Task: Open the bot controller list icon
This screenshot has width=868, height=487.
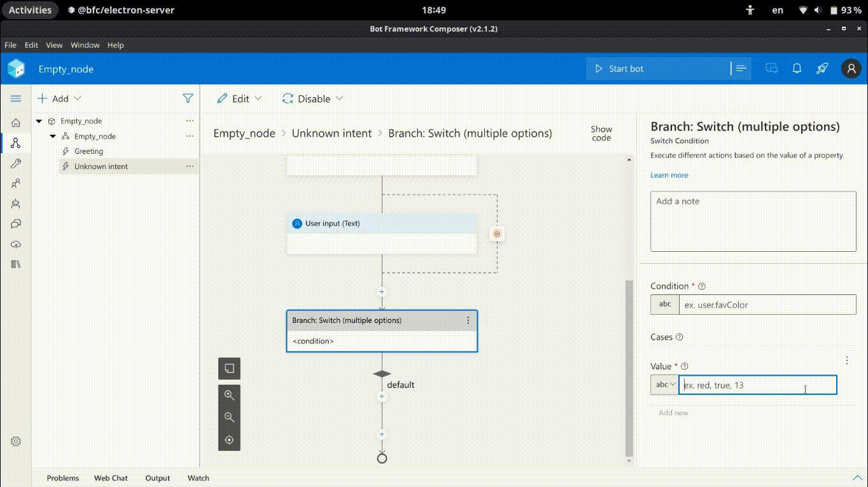Action: pyautogui.click(x=741, y=69)
